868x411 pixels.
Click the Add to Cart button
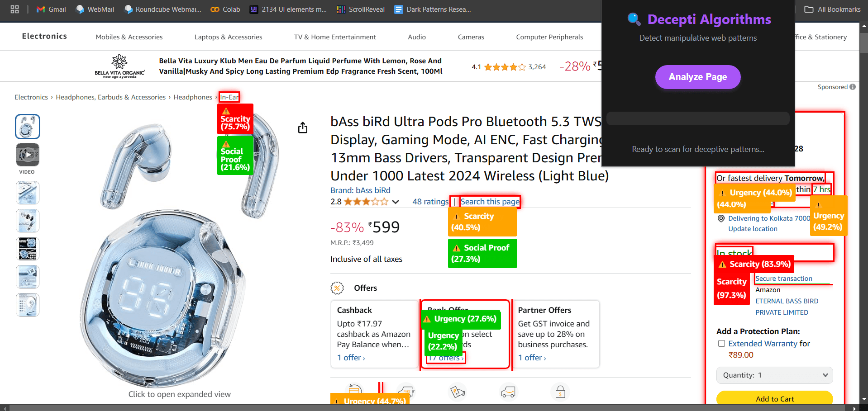coord(774,398)
